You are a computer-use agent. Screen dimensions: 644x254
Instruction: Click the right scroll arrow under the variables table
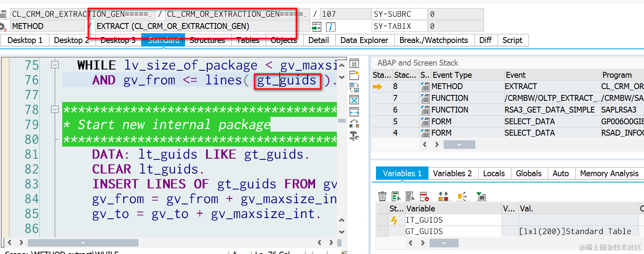(x=423, y=243)
